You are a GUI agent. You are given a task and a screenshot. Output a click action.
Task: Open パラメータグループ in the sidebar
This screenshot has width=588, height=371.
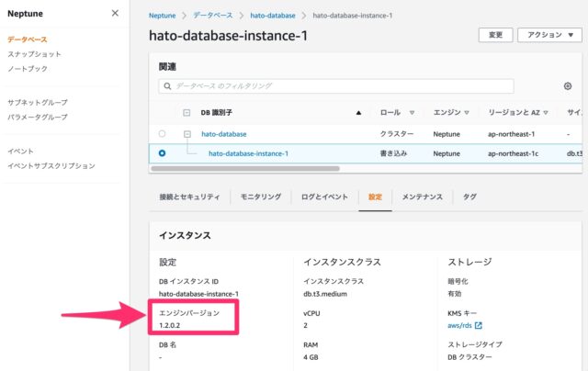[38, 117]
